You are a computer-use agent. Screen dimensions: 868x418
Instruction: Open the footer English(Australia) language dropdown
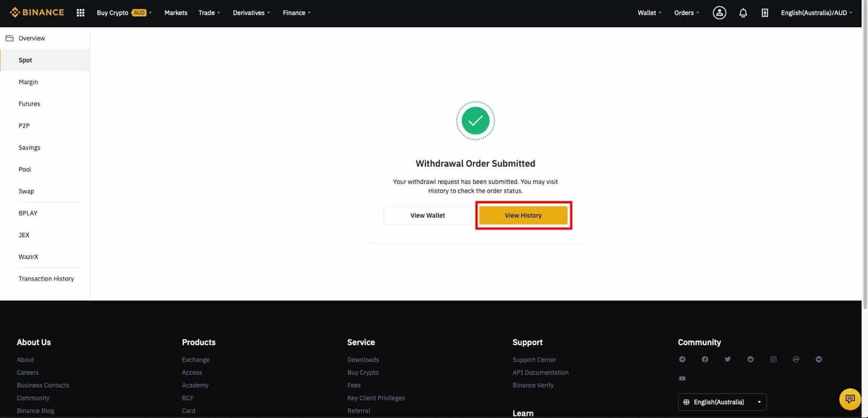(x=722, y=402)
